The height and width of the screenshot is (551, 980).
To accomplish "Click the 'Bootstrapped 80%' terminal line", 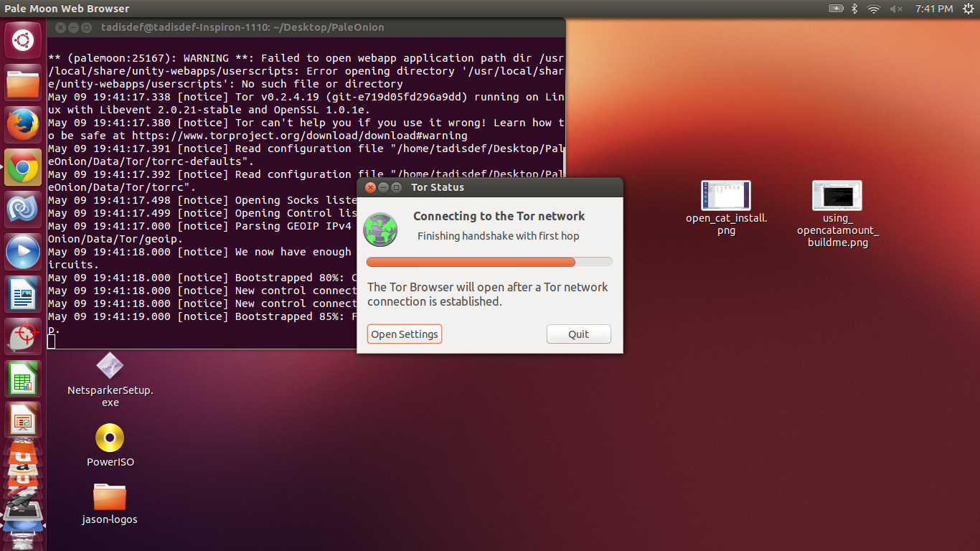I will pyautogui.click(x=203, y=278).
